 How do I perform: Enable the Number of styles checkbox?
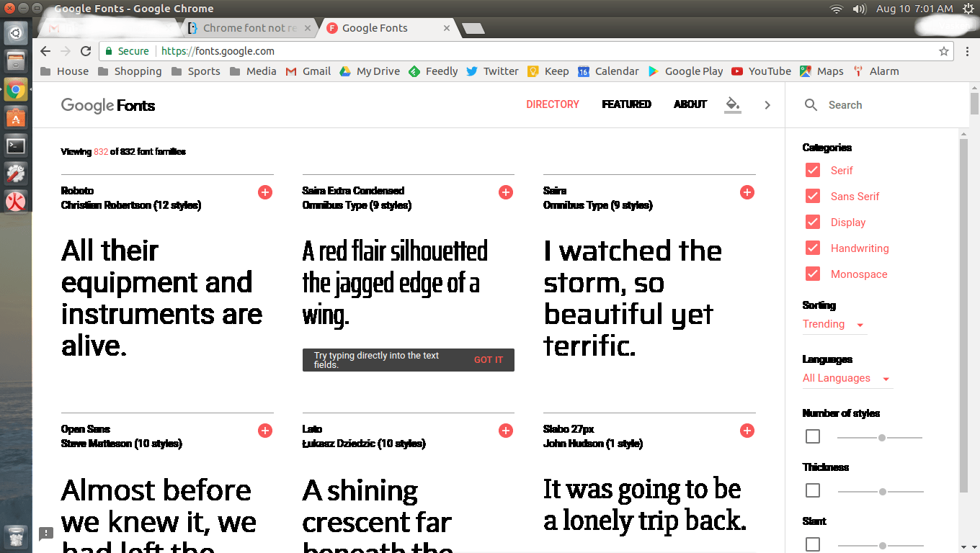pyautogui.click(x=813, y=436)
